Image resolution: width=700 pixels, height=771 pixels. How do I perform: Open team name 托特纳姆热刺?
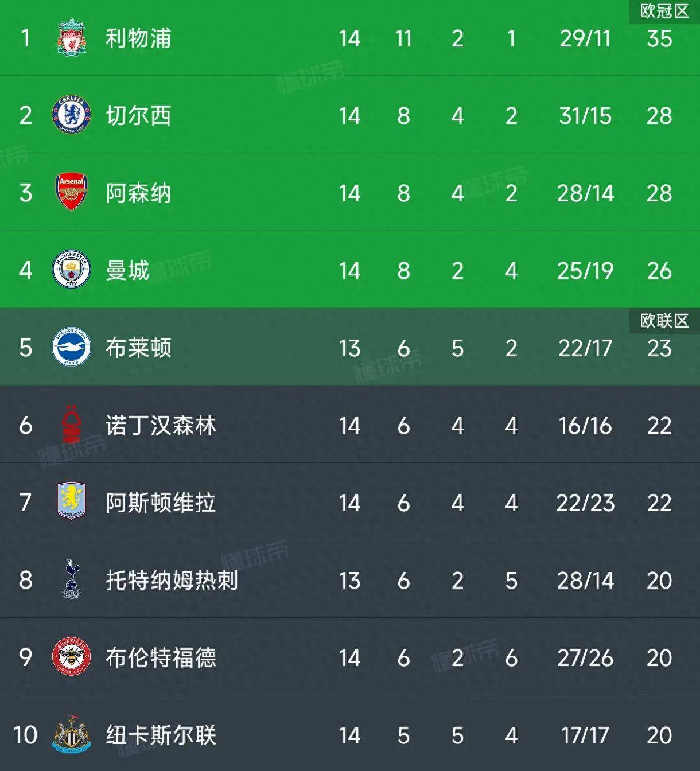click(172, 581)
